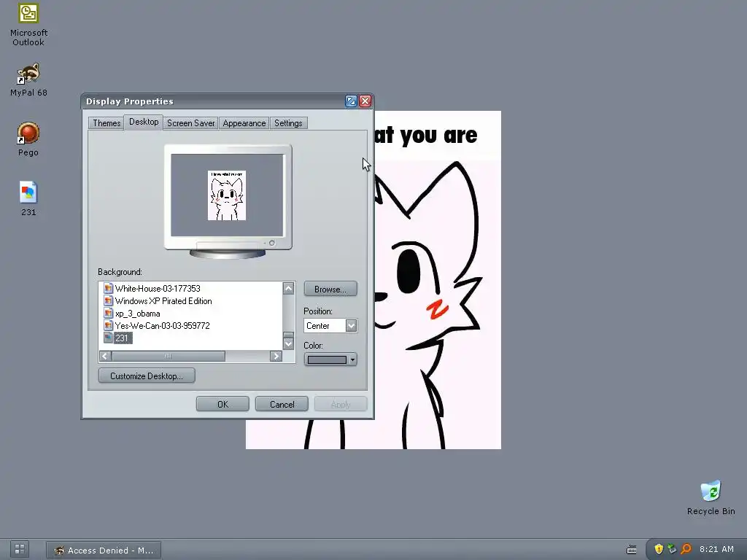Click the security shield tray icon
Viewport: 747px width, 560px height.
(659, 549)
